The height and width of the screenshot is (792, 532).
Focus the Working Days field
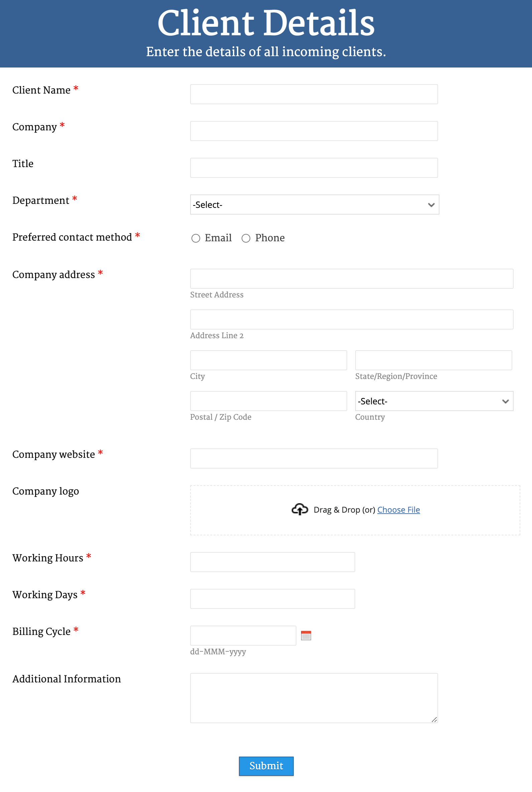point(272,599)
